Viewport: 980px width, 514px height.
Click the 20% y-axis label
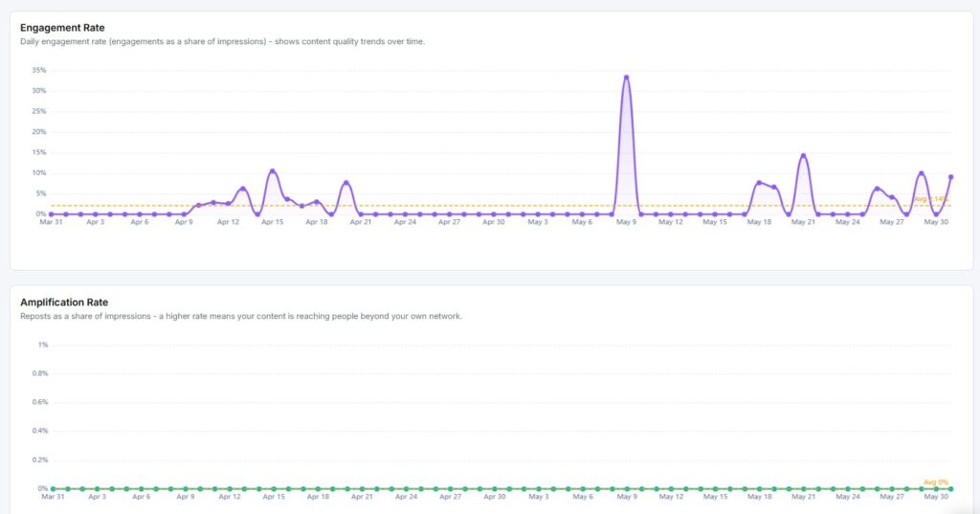pyautogui.click(x=39, y=132)
